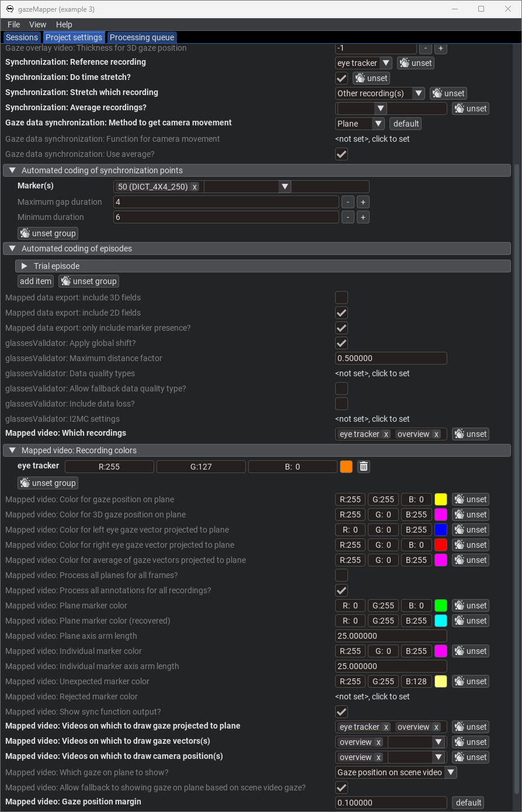Remove marker 50 (DICT_4X4_250) tag
This screenshot has width=522, height=812.
coord(194,187)
